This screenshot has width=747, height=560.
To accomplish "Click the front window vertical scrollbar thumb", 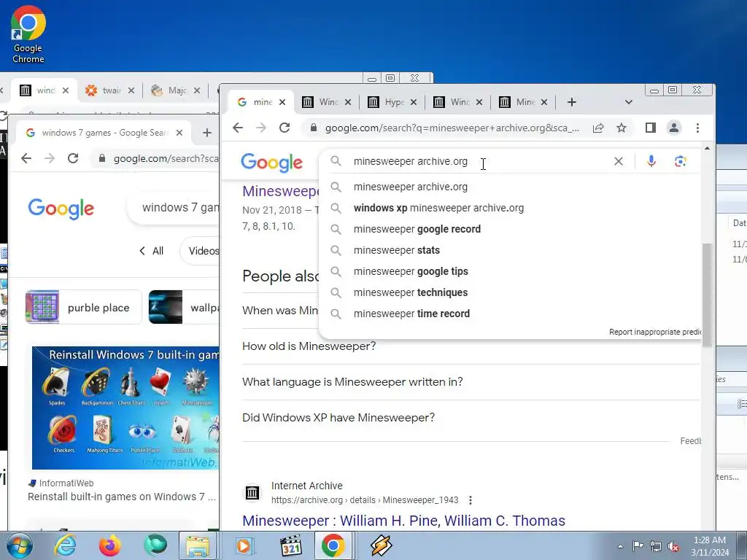I will [707, 295].
